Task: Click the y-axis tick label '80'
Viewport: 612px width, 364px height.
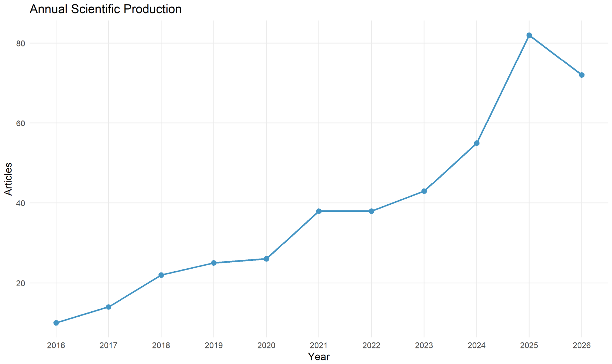Action: pos(20,43)
